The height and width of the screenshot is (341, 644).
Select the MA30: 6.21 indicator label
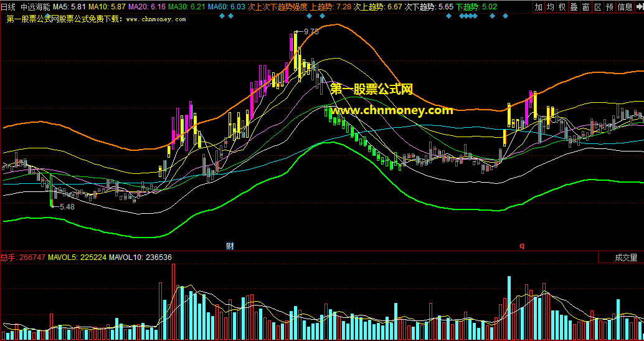pos(187,7)
